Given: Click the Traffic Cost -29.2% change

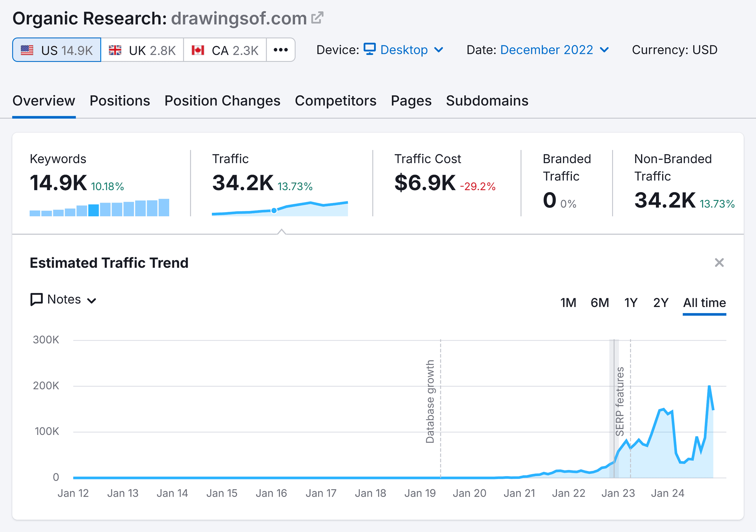Looking at the screenshot, I should [x=478, y=187].
